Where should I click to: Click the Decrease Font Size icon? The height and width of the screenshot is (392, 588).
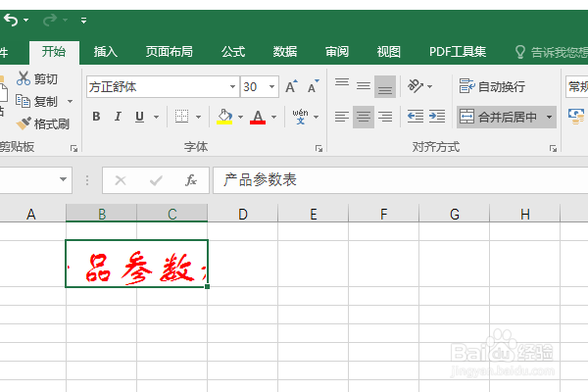pyautogui.click(x=314, y=86)
